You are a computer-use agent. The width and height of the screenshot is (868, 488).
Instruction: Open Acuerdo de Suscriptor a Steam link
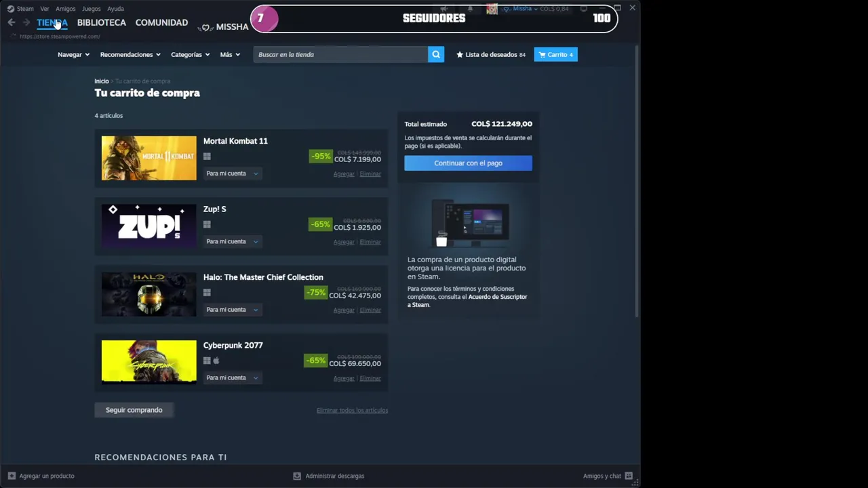[467, 301]
